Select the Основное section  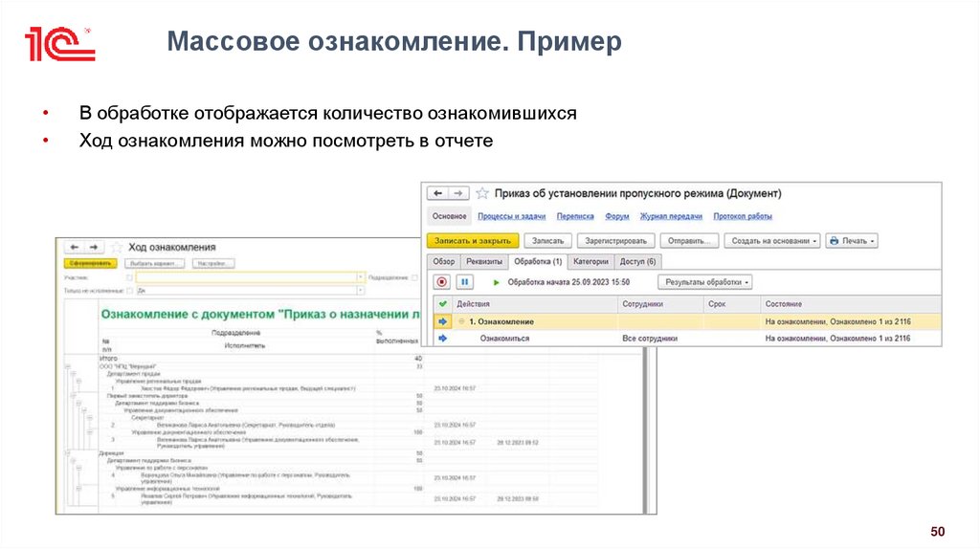pyautogui.click(x=449, y=216)
